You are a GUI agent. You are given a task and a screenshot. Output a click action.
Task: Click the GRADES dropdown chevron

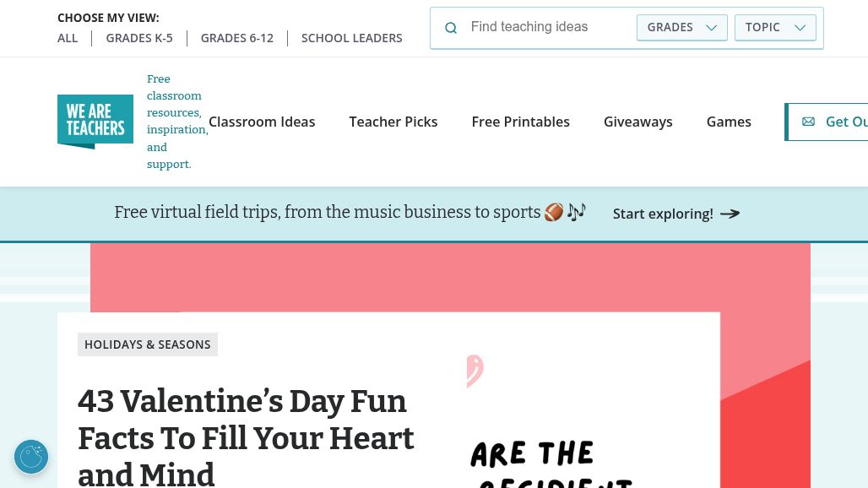coord(711,28)
